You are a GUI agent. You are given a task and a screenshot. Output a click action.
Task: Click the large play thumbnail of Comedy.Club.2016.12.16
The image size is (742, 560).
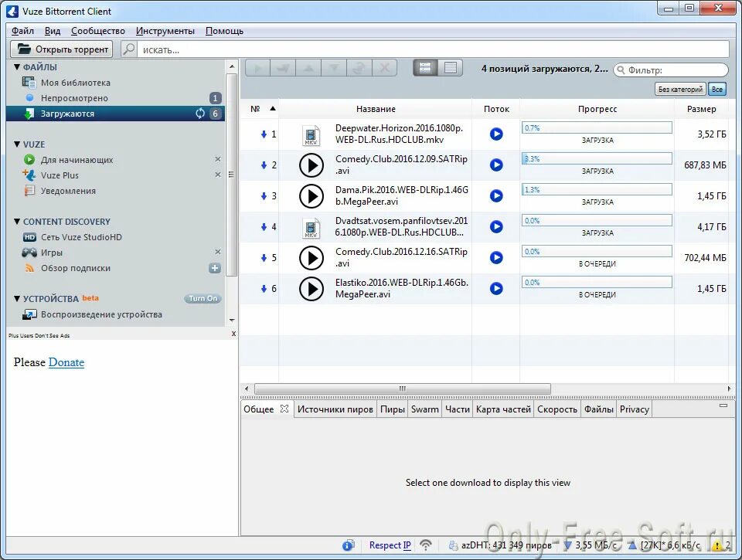tap(311, 258)
